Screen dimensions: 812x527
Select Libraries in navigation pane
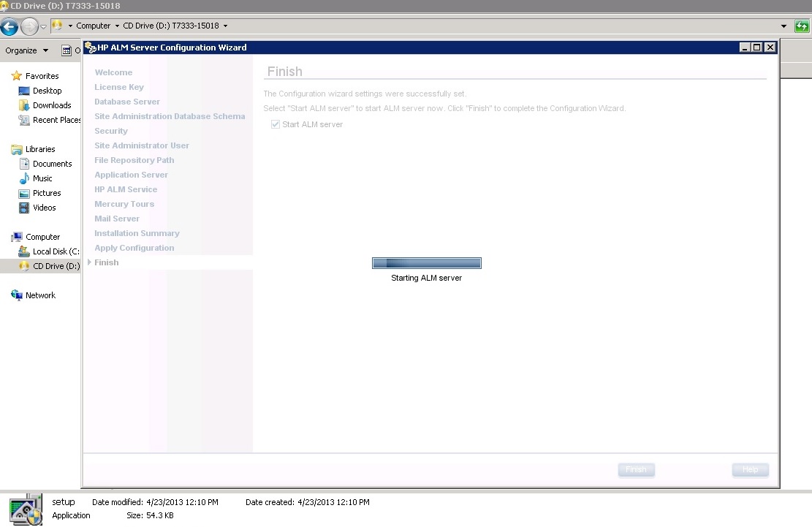click(40, 149)
